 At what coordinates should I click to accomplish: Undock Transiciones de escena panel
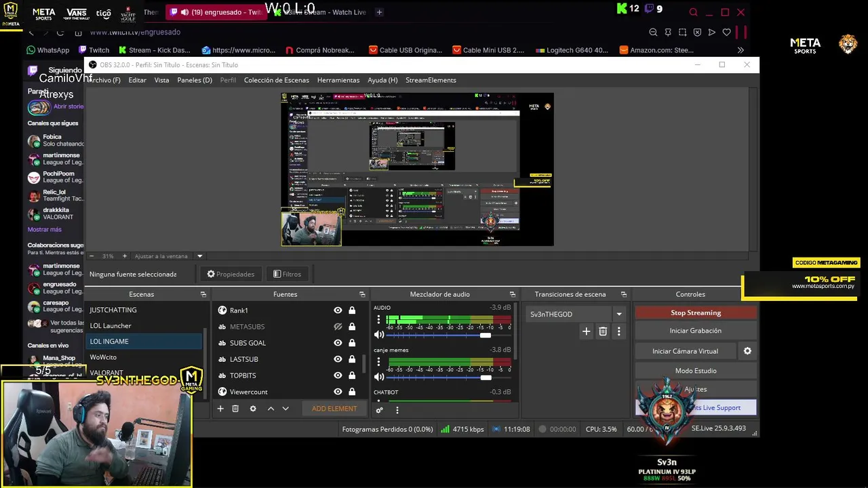(x=623, y=294)
